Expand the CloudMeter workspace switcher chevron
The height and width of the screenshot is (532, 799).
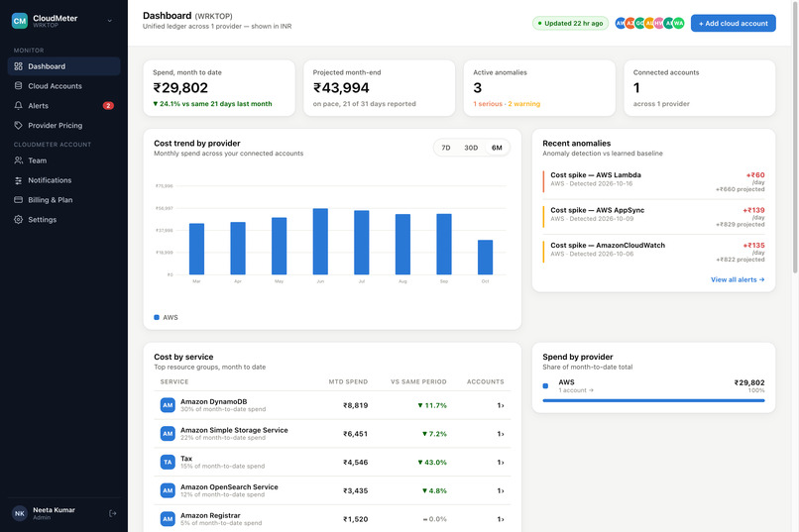(x=110, y=21)
